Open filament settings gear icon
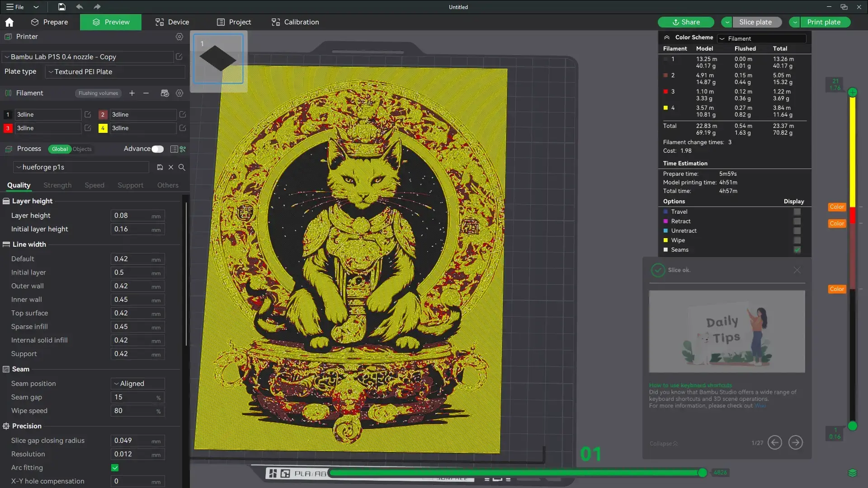Image resolution: width=868 pixels, height=488 pixels. click(x=179, y=93)
